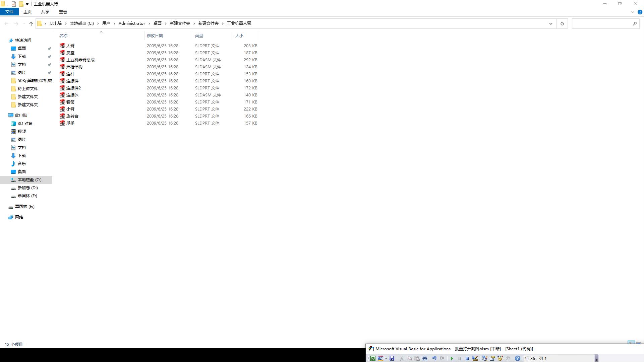Open the 查看 ribbon tab
The width and height of the screenshot is (644, 362).
click(x=63, y=12)
